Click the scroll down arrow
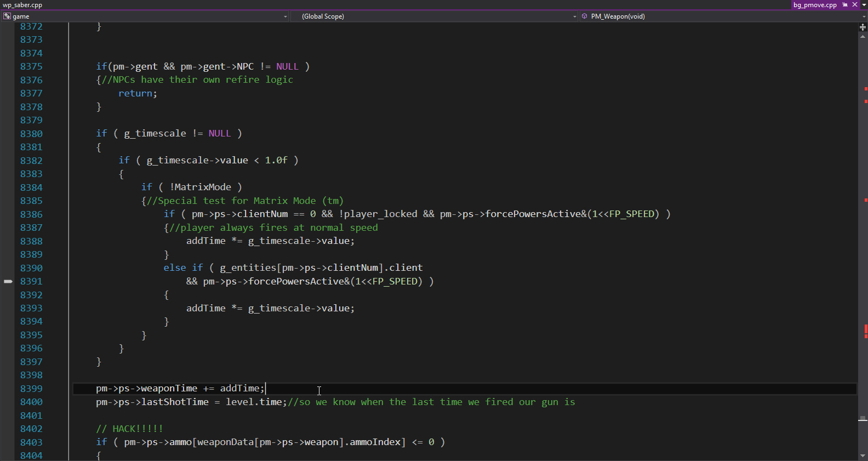Image resolution: width=868 pixels, height=461 pixels. (863, 456)
